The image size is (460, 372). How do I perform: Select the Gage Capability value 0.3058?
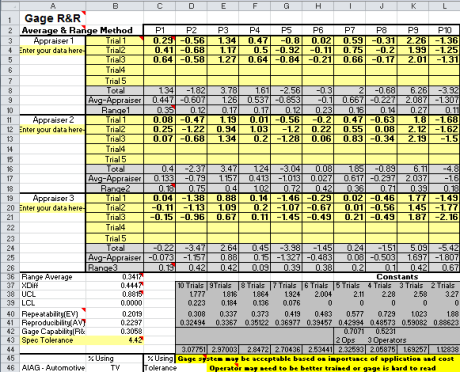(115, 331)
